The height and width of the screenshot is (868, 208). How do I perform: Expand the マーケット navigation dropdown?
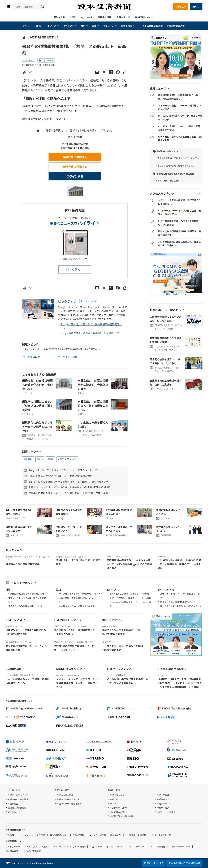point(70,26)
